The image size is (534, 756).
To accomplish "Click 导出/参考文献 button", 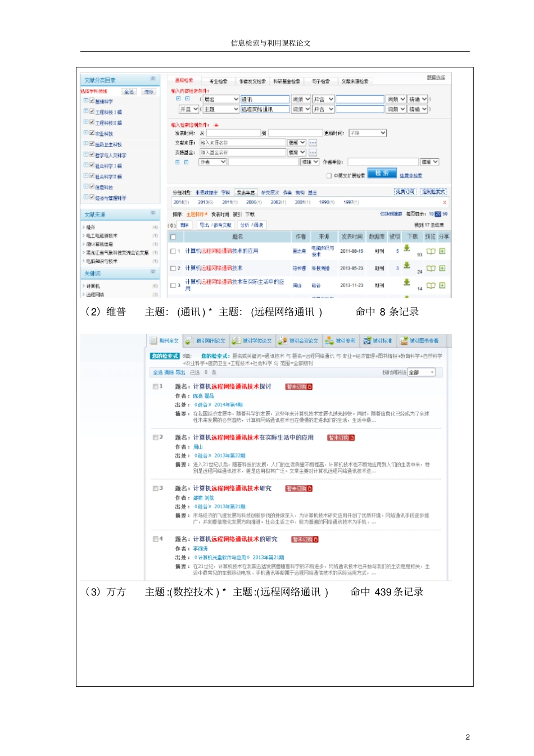I will click(x=215, y=225).
